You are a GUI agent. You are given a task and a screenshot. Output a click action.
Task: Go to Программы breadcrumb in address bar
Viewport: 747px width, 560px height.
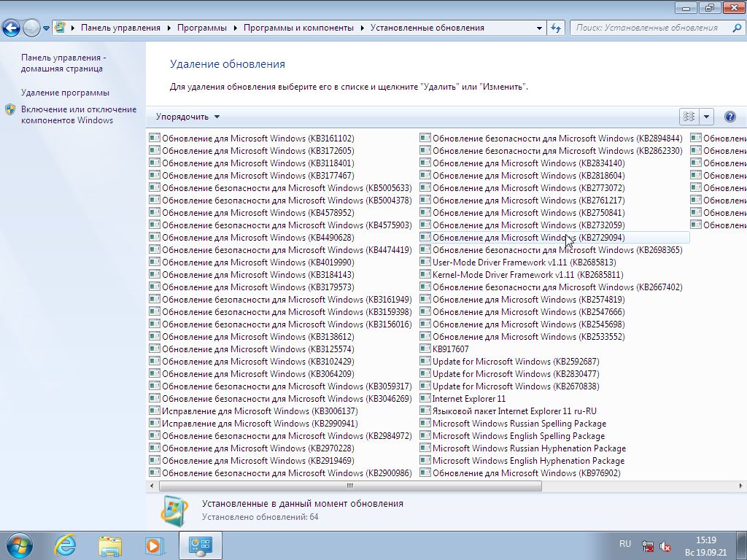pyautogui.click(x=202, y=28)
